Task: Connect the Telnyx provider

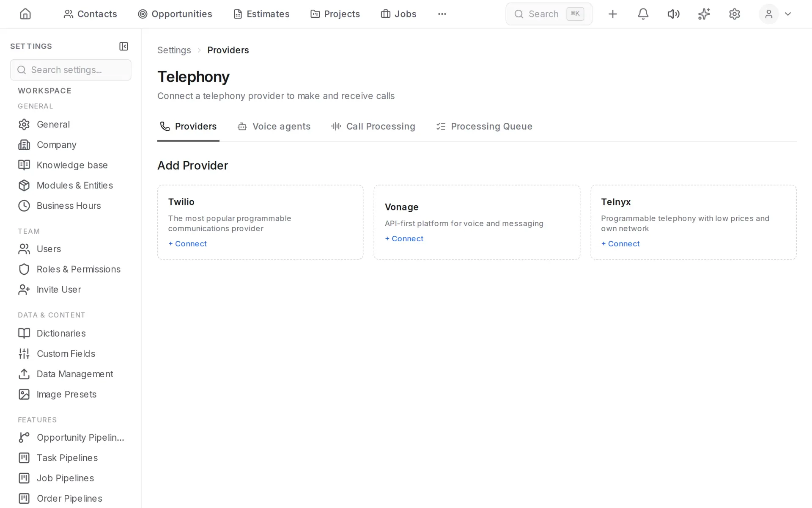Action: click(620, 244)
